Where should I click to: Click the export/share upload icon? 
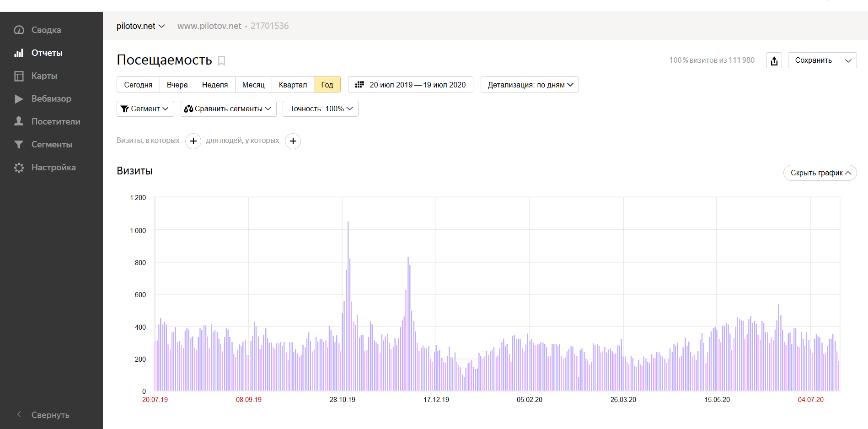click(x=774, y=60)
